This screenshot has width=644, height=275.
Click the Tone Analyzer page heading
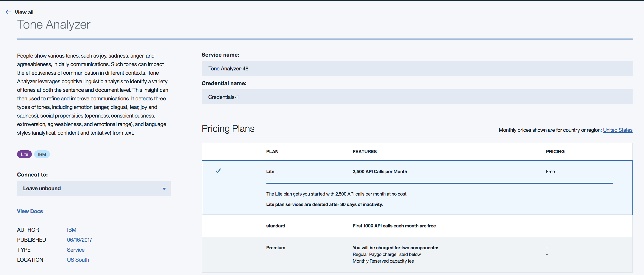pyautogui.click(x=54, y=25)
